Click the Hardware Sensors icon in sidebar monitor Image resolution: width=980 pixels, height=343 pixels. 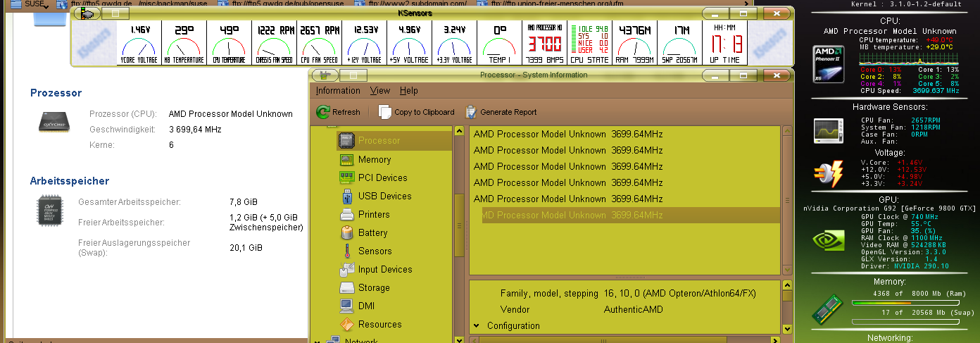coord(829,130)
